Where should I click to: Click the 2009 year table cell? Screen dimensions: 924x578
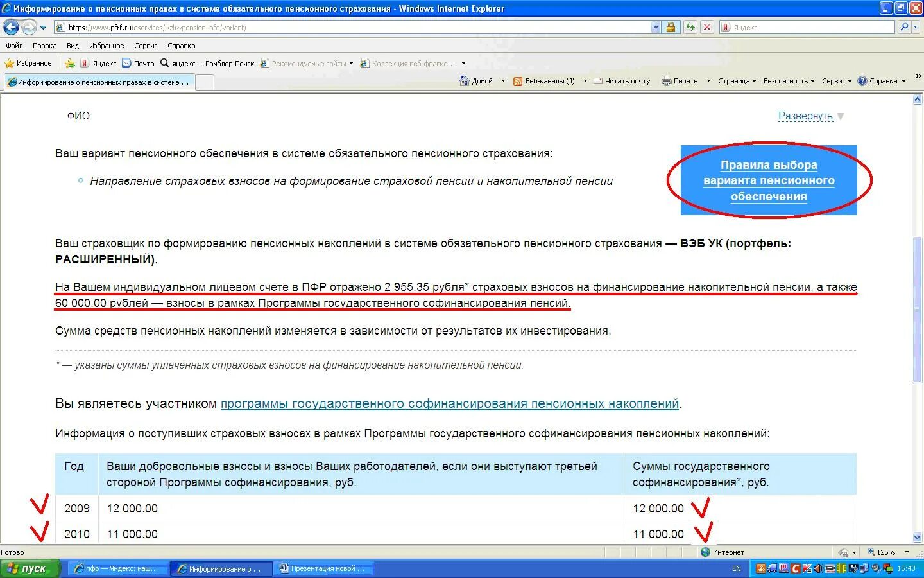[77, 508]
